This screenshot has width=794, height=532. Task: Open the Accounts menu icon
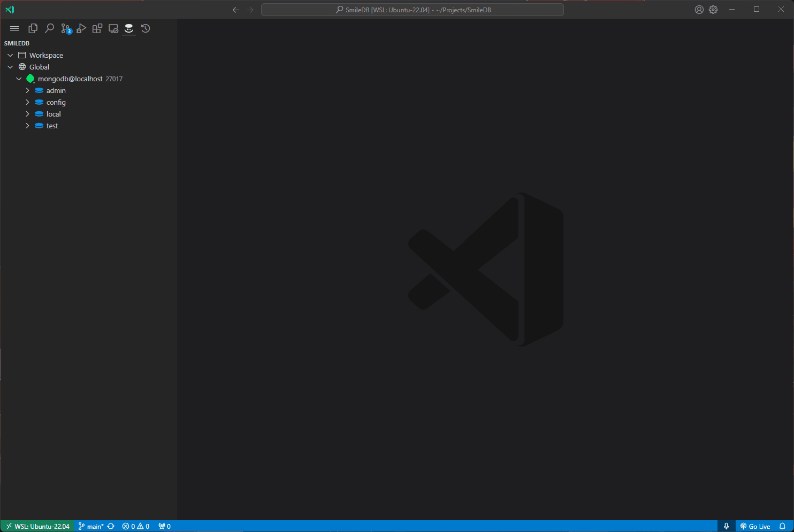click(x=699, y=10)
